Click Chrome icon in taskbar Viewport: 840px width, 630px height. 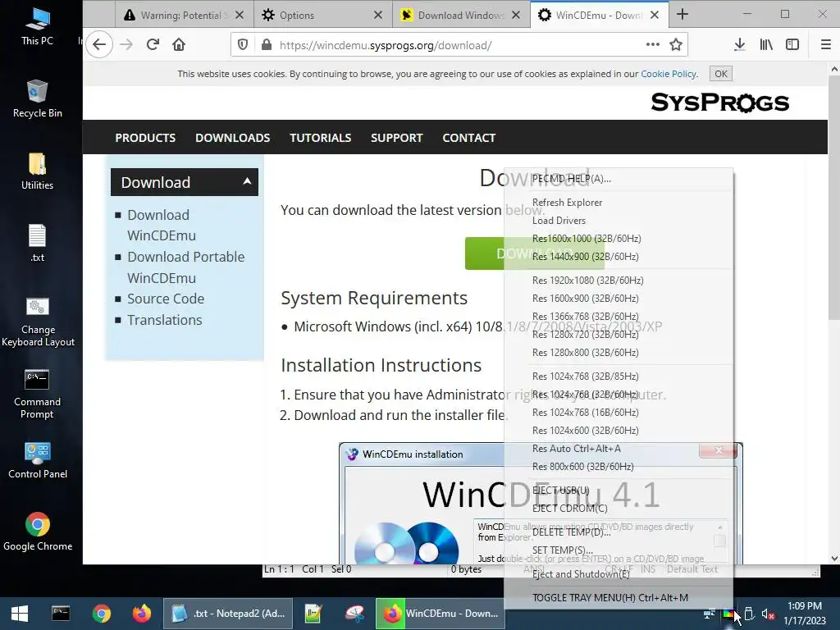101,614
